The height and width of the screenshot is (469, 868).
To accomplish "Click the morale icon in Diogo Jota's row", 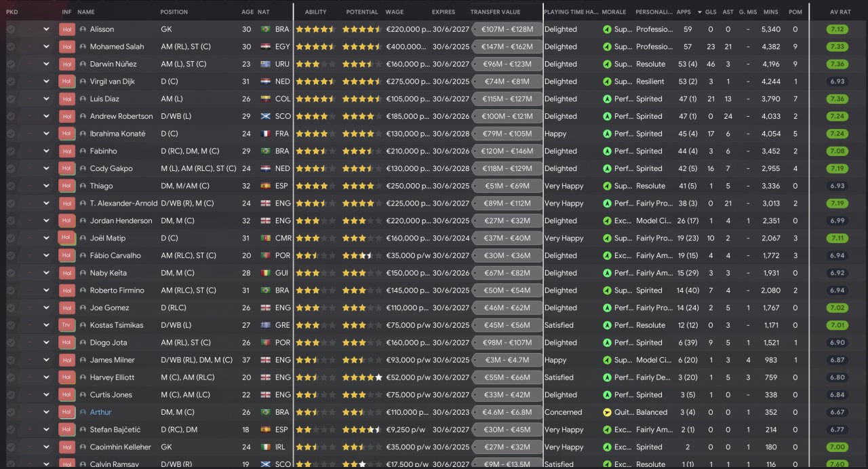I will [x=607, y=343].
